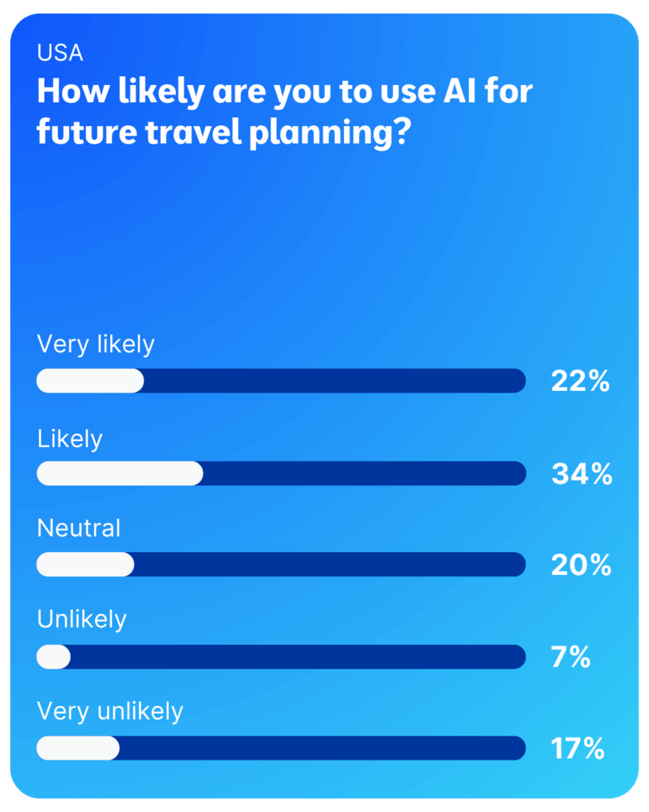Image resolution: width=649 pixels, height=812 pixels.
Task: Click the white filled part of the 'Very likely' bar
Action: point(90,381)
